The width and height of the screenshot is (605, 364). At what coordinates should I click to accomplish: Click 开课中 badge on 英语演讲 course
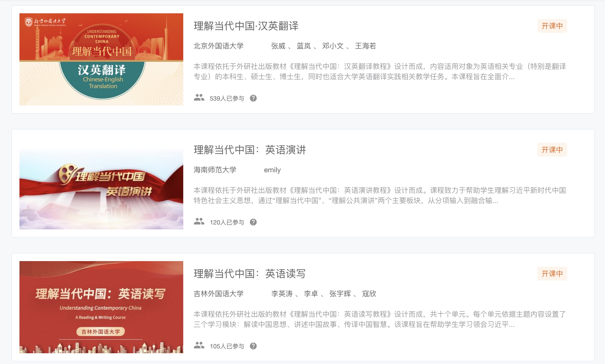(x=552, y=150)
